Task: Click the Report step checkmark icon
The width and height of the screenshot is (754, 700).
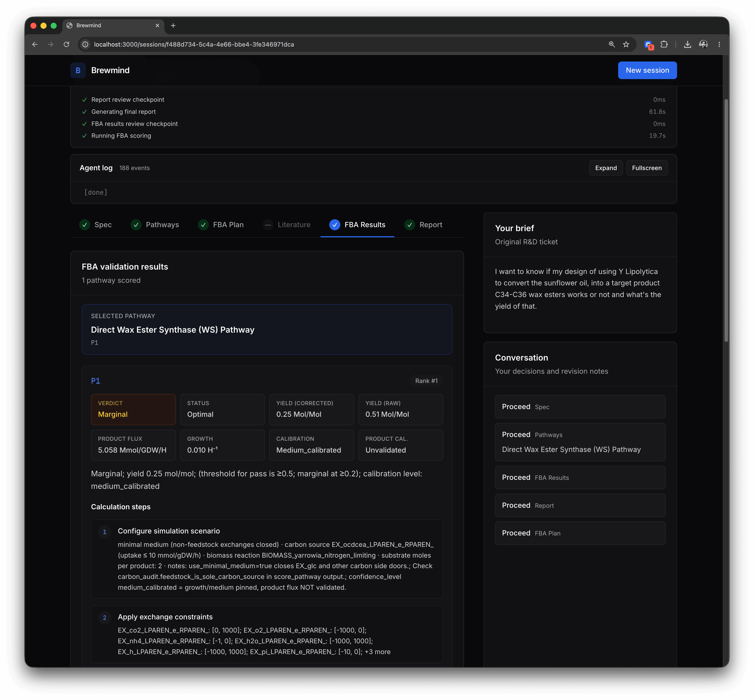Action: pyautogui.click(x=410, y=225)
